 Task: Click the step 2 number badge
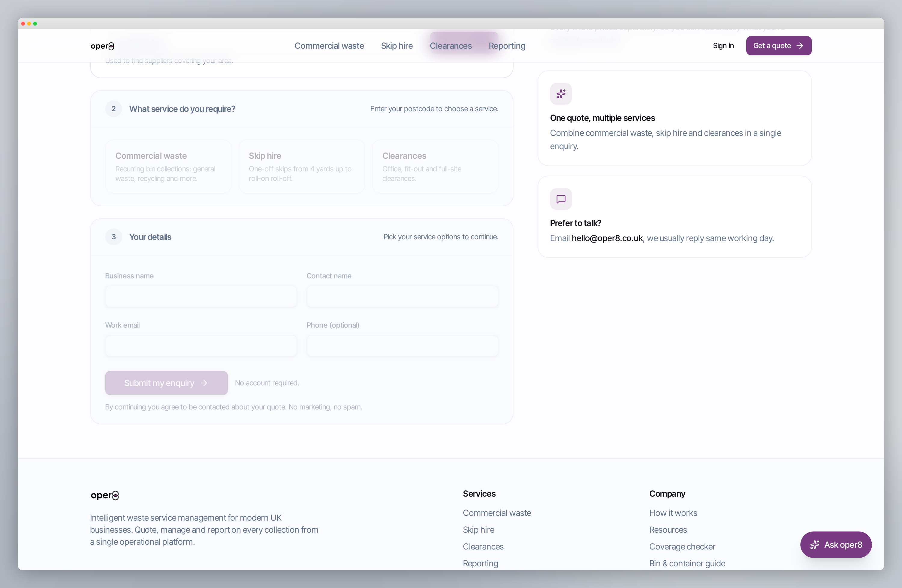click(x=113, y=109)
